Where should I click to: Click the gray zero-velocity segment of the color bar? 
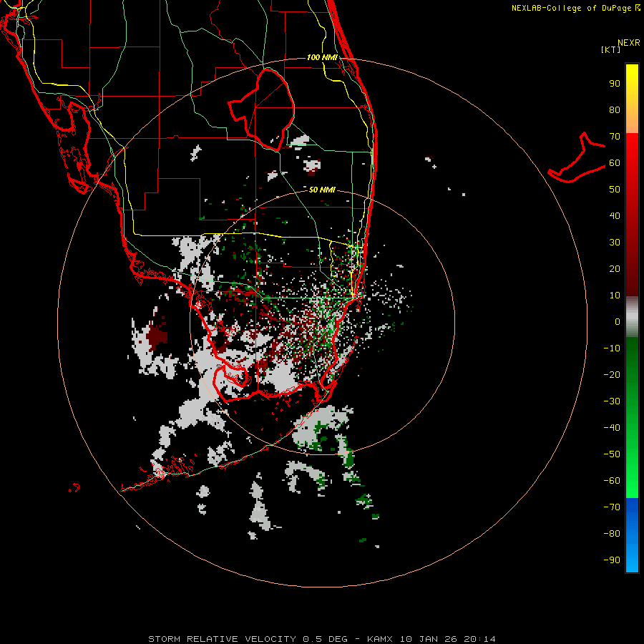click(632, 317)
